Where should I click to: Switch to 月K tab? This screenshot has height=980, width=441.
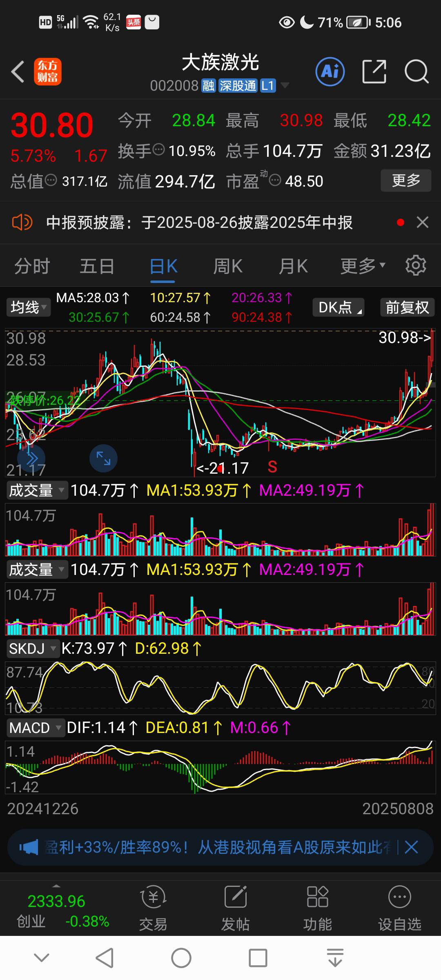coord(293,266)
